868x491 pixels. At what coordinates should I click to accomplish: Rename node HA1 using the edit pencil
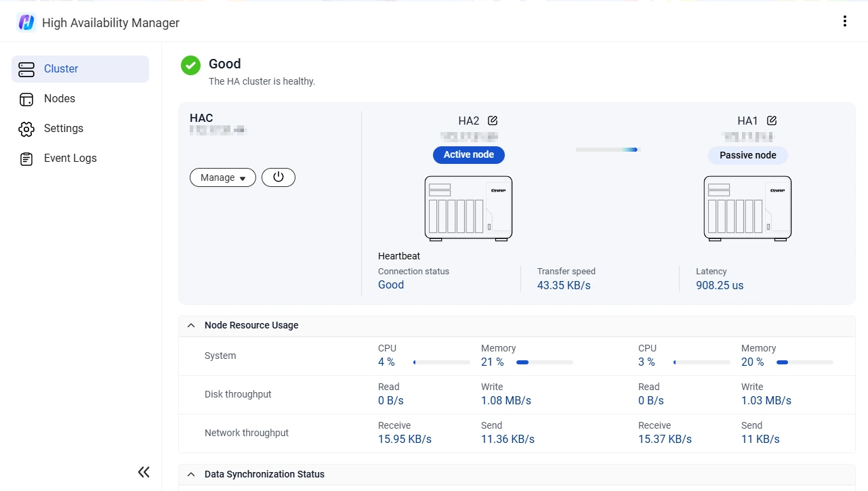click(x=772, y=120)
